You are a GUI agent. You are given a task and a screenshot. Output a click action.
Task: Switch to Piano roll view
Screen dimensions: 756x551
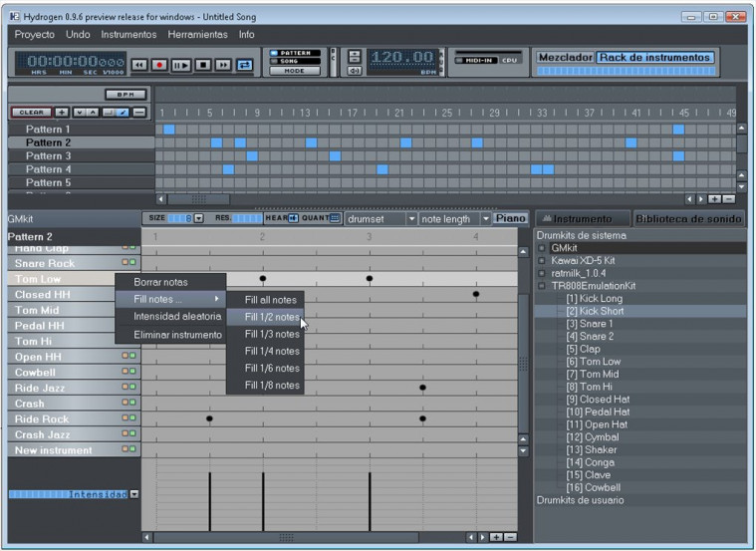pos(510,218)
